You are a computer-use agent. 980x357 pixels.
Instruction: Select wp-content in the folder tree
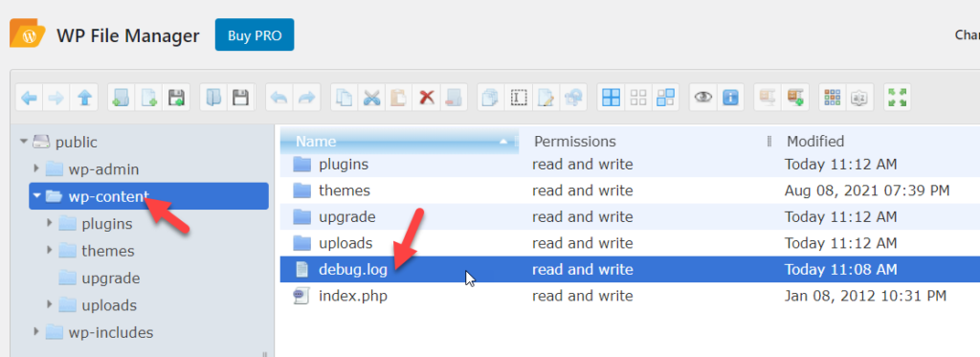click(x=148, y=196)
